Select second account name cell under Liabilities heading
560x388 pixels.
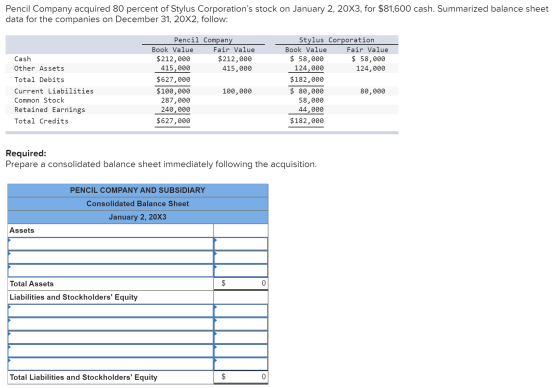111,324
